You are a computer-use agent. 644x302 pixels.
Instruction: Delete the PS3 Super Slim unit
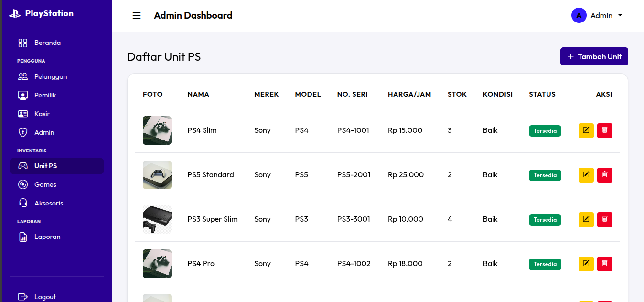(x=605, y=219)
